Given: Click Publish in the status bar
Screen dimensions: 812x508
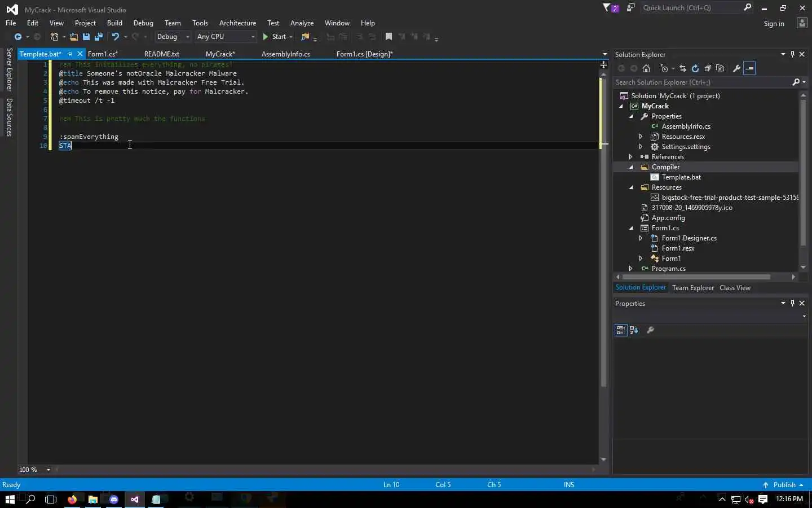Looking at the screenshot, I should (784, 485).
